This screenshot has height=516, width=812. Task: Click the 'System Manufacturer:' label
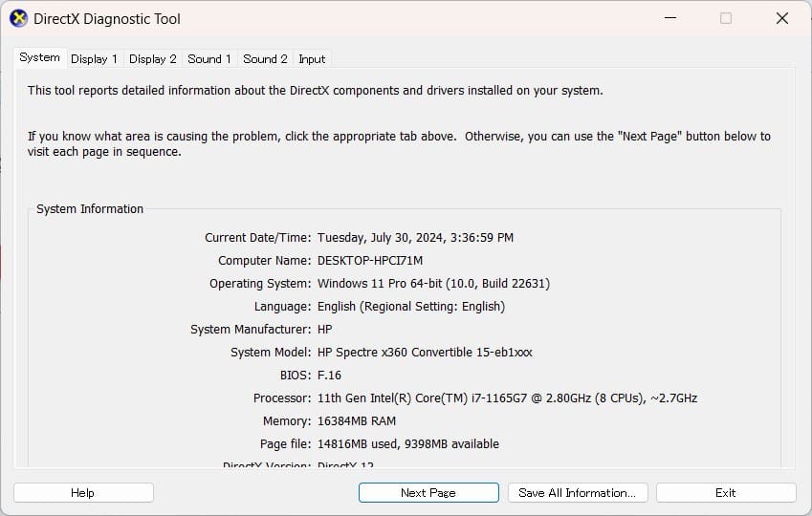(x=251, y=329)
